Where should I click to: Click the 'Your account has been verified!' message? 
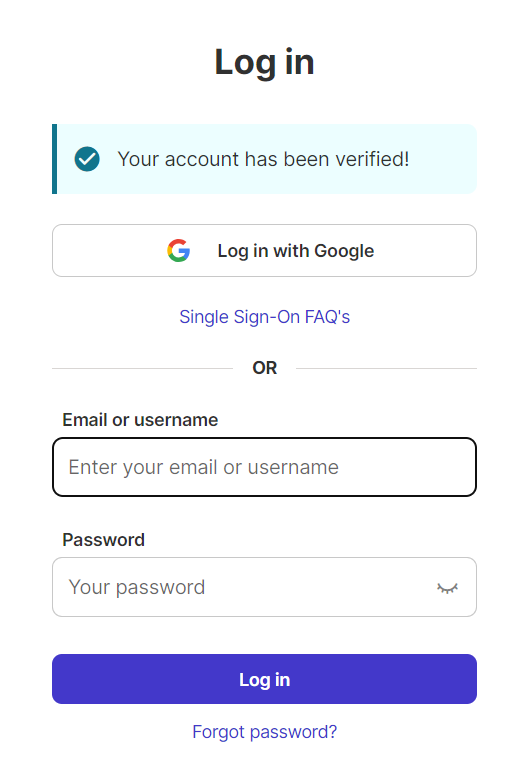click(264, 159)
